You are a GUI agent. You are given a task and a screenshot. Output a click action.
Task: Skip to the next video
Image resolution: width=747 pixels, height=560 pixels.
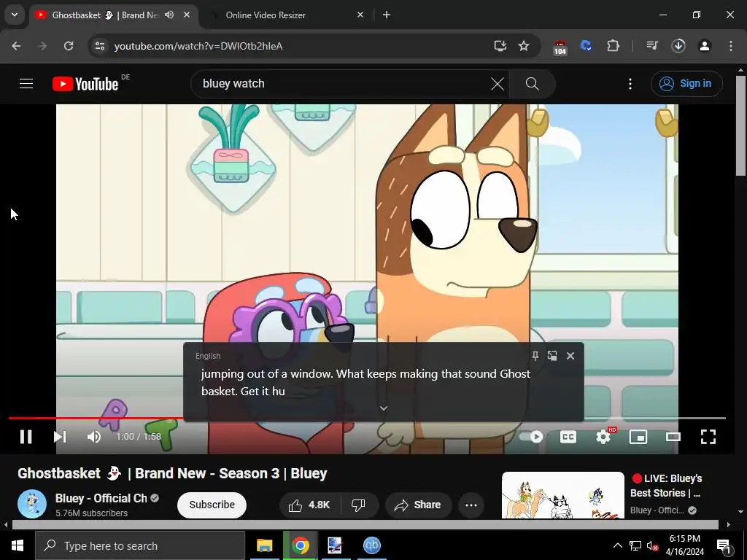60,437
